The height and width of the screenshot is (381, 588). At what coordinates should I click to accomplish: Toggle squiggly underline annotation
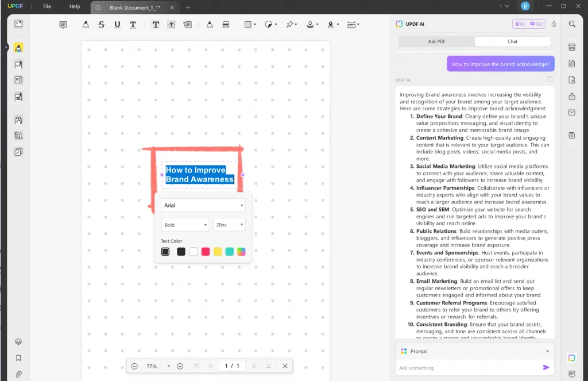pos(133,24)
